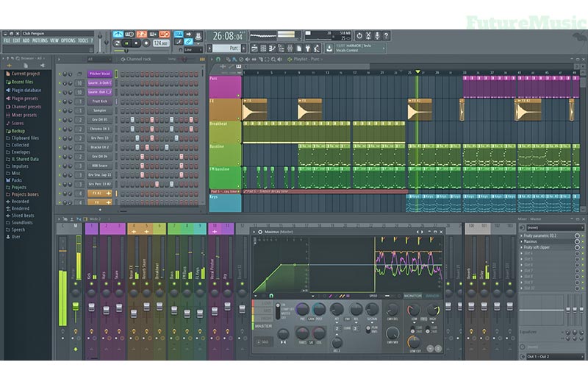This screenshot has width=588, height=390.
Task: Click the microphone one-click recording icon
Action: [377, 35]
